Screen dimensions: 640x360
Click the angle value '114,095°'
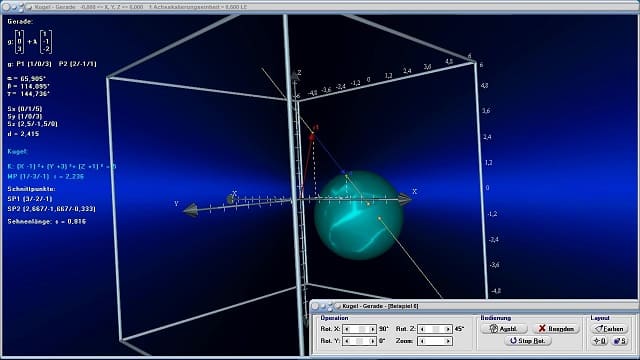(x=34, y=86)
